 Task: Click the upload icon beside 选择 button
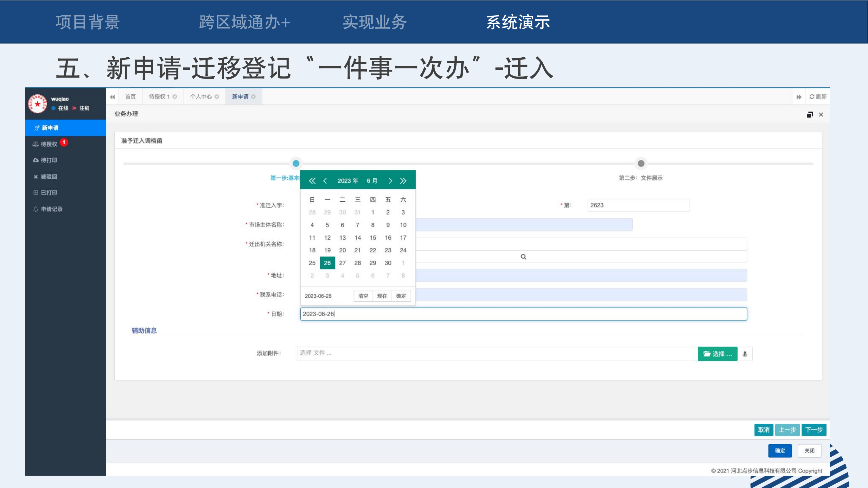coord(745,354)
